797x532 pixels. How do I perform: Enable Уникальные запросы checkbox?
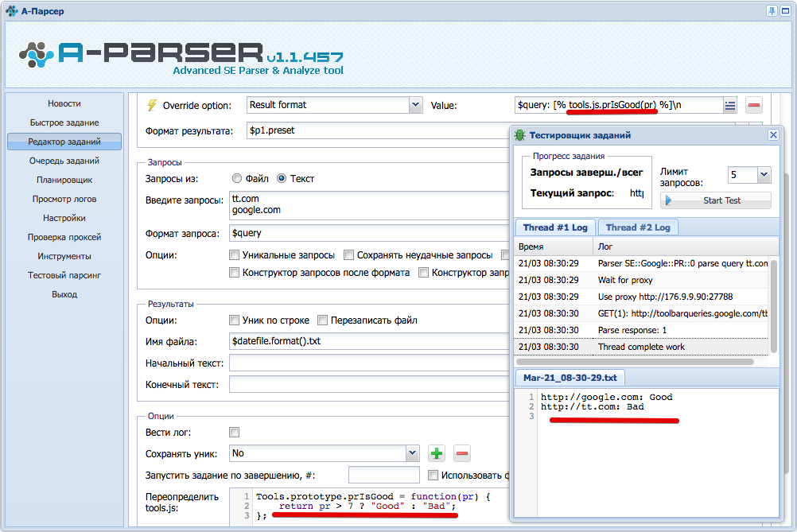coord(235,254)
